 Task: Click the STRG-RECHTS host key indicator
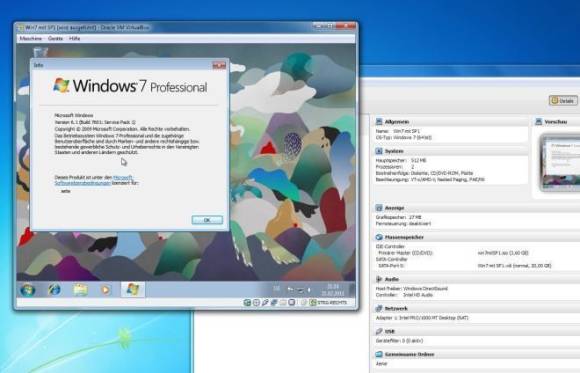(333, 303)
